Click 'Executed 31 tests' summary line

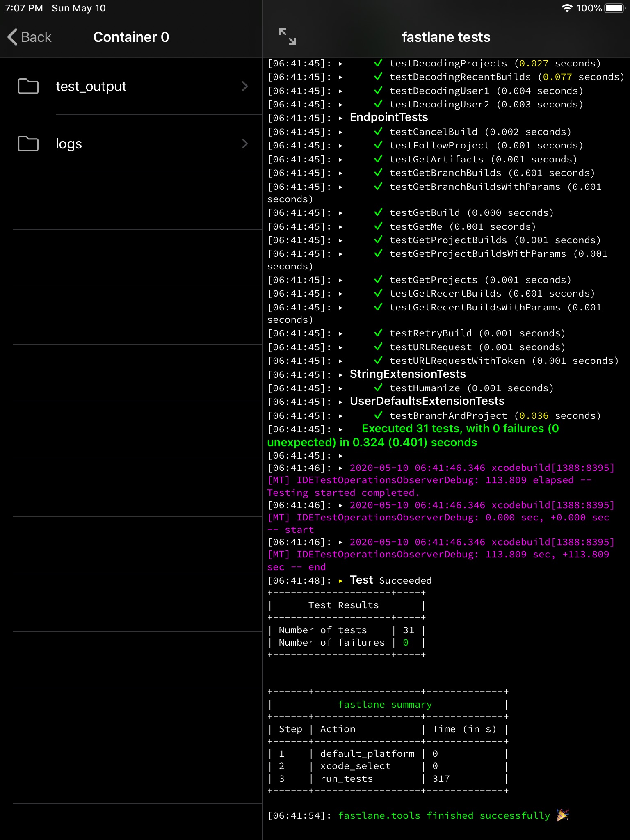click(x=413, y=436)
